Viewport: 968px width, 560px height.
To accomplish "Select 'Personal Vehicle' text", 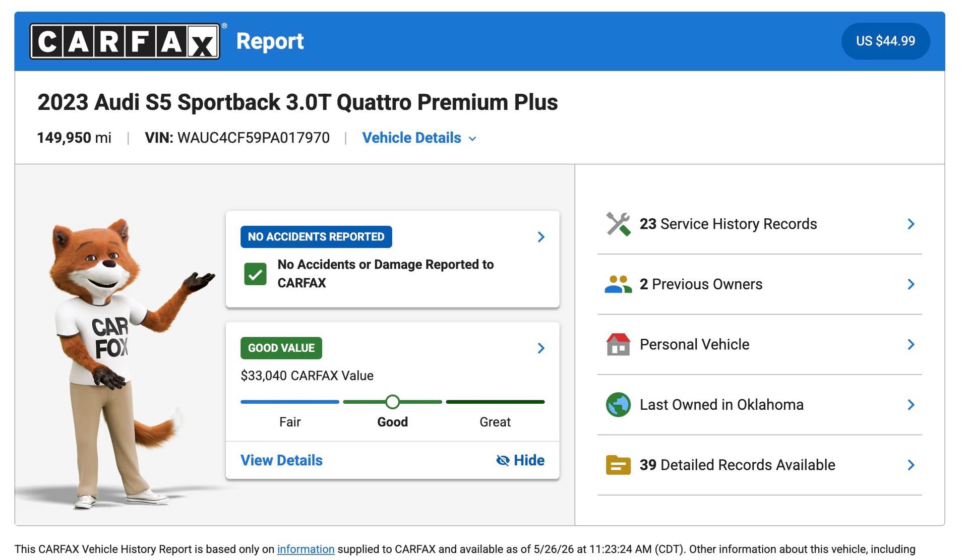I will (694, 344).
